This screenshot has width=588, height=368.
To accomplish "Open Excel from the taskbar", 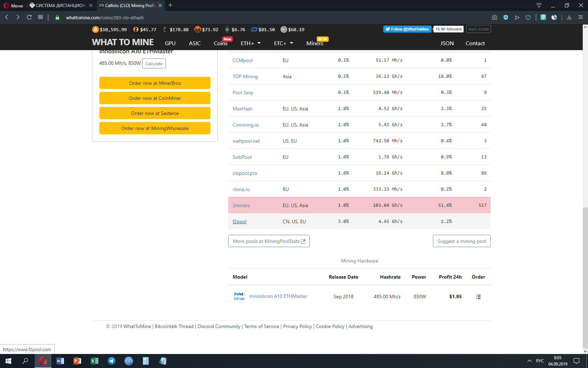I will coord(94,361).
